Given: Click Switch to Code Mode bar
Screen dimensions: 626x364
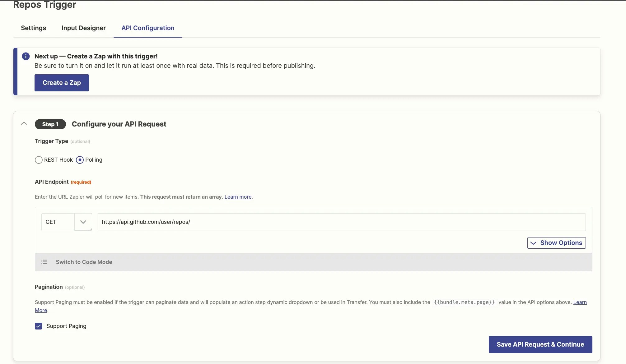Looking at the screenshot, I should click(84, 262).
